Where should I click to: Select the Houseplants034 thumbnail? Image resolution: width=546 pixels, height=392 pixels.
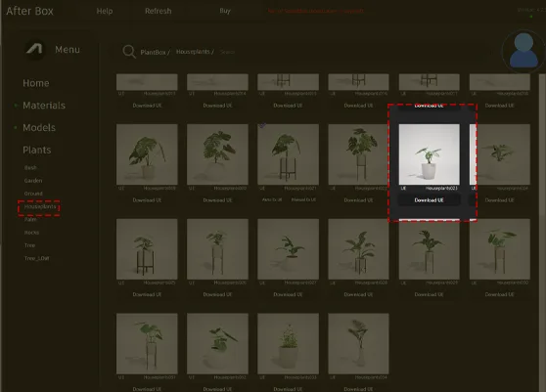click(x=358, y=344)
